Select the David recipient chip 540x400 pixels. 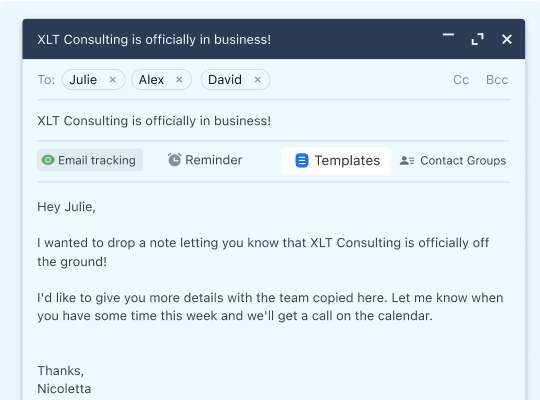coord(236,80)
